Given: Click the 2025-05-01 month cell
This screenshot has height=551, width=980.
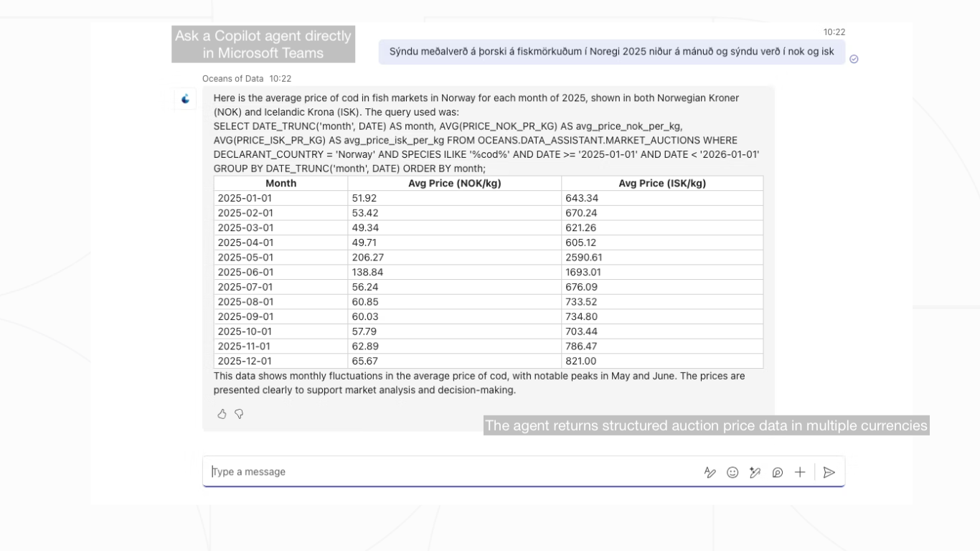Looking at the screenshot, I should 281,258.
